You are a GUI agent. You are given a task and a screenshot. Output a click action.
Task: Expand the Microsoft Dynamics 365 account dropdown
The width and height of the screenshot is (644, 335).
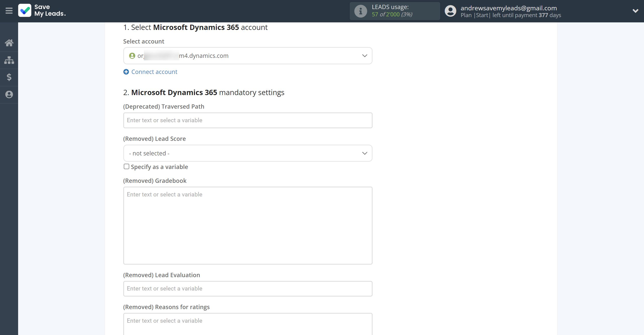[x=365, y=56]
